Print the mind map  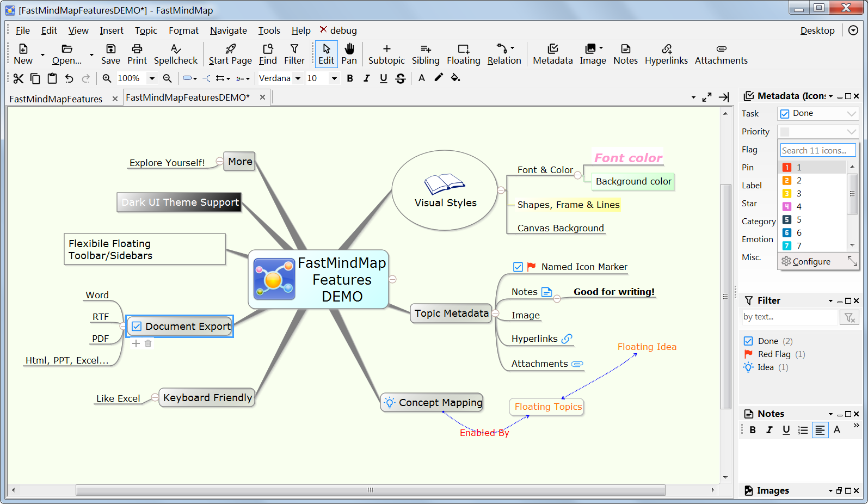pos(137,54)
